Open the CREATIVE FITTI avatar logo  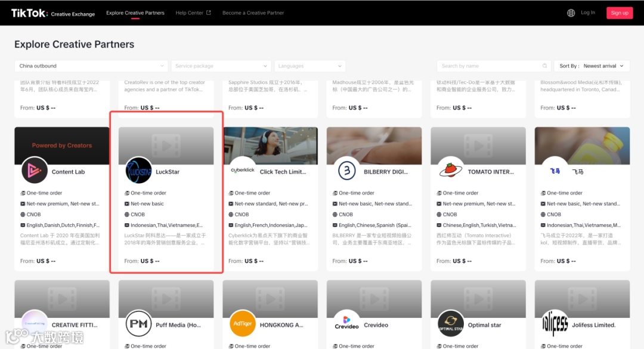pyautogui.click(x=35, y=323)
